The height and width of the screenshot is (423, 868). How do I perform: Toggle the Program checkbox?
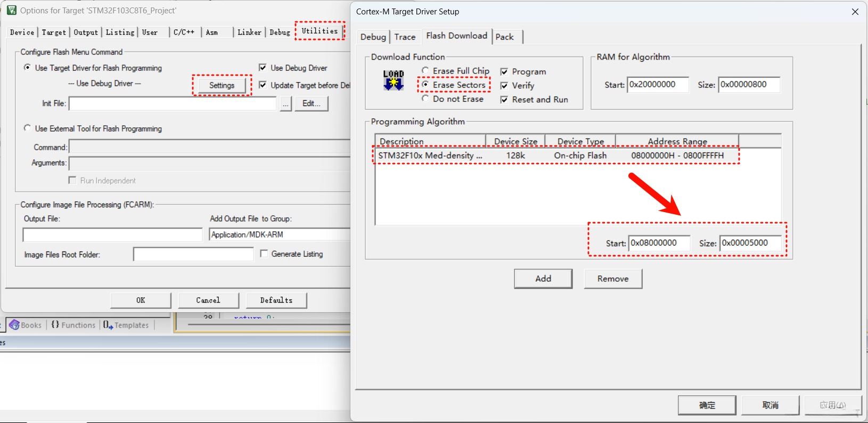click(504, 71)
